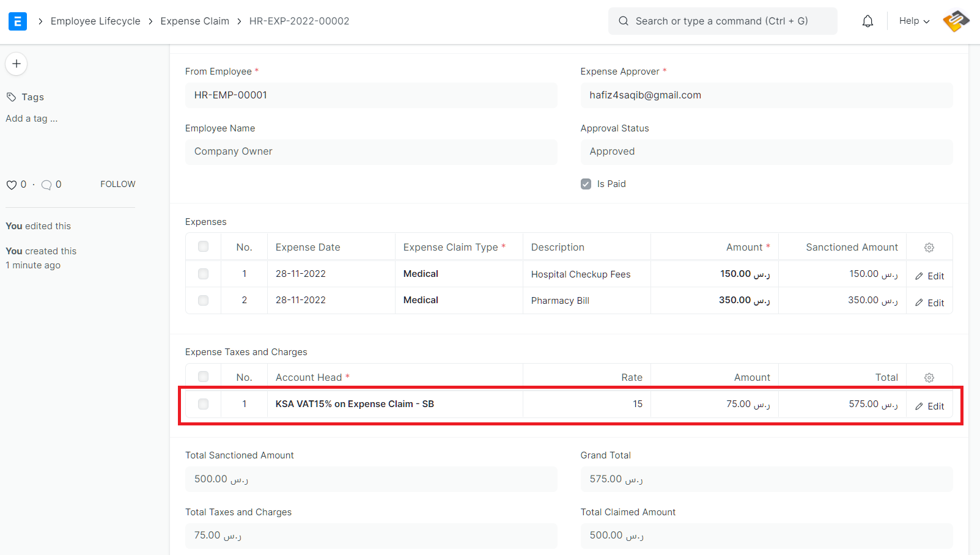Click the tax amount 75.00 cell

point(715,404)
